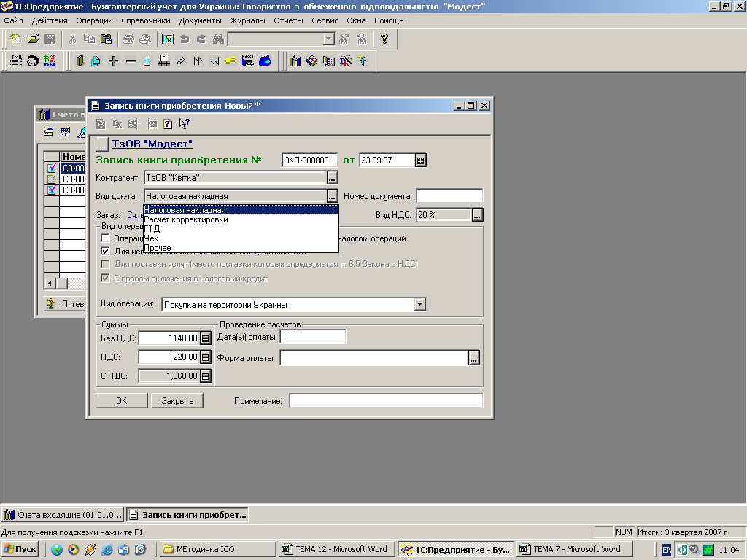Click the Print preview icon
Image resolution: width=747 pixels, height=560 pixels.
pyautogui.click(x=145, y=39)
